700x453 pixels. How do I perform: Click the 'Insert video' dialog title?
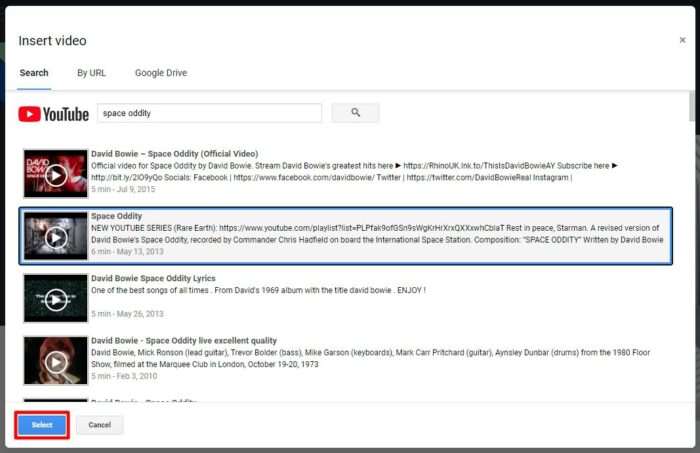(x=52, y=41)
